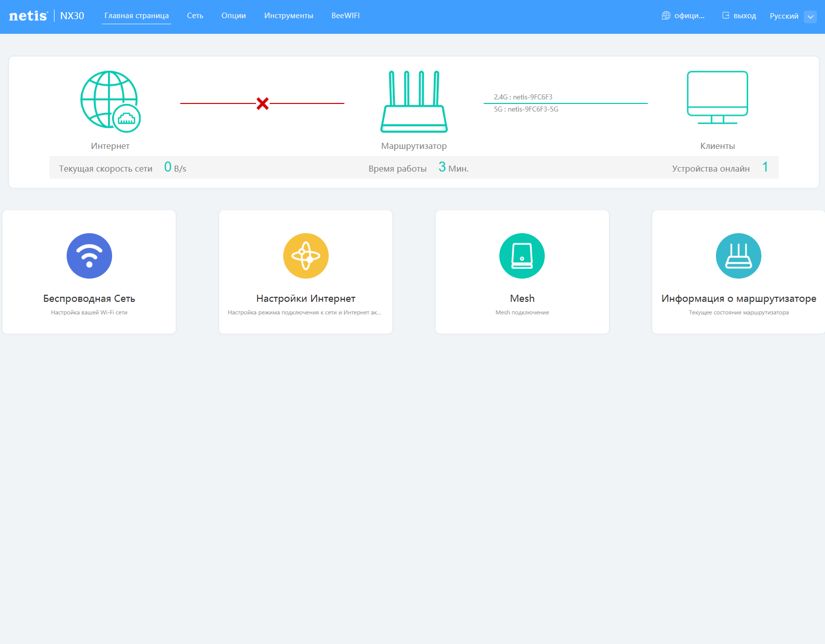The height and width of the screenshot is (644, 825).
Task: Open the yellow Internet settings icon
Action: pos(306,256)
